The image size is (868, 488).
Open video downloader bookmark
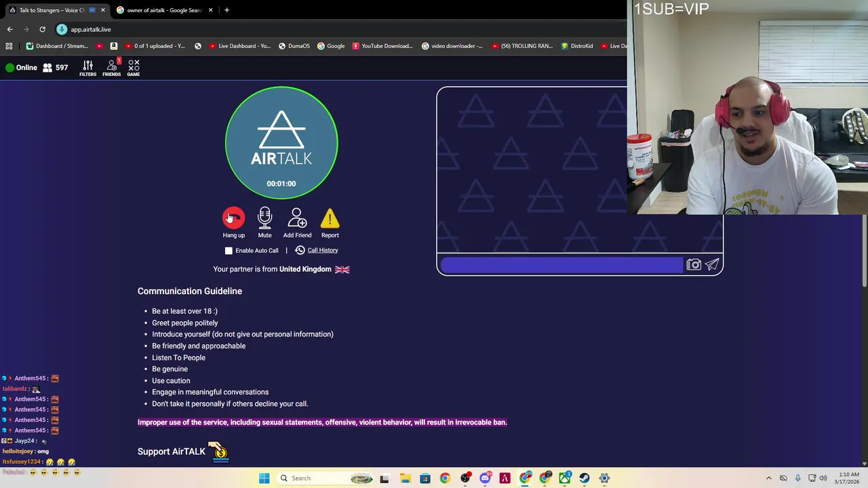click(x=452, y=46)
